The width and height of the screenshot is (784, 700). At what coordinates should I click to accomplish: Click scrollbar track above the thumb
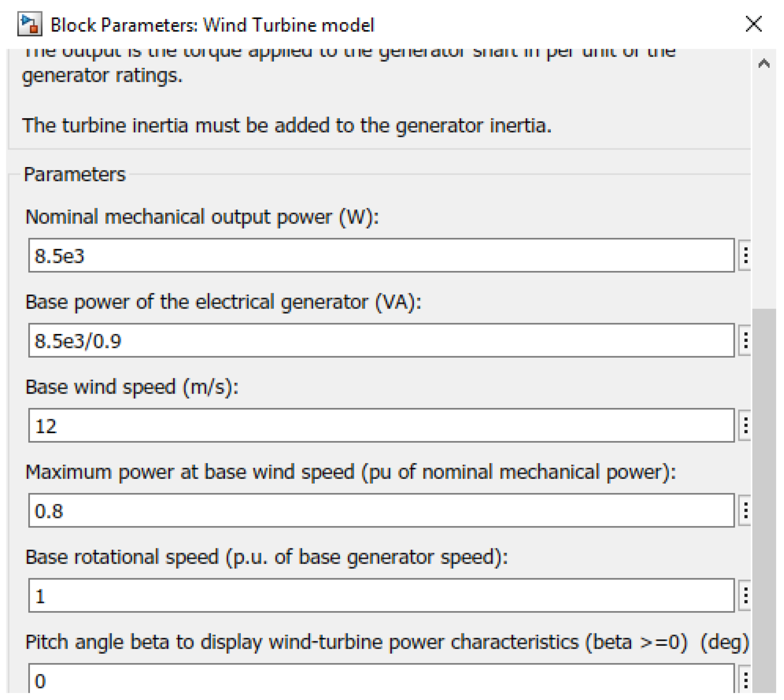click(764, 187)
